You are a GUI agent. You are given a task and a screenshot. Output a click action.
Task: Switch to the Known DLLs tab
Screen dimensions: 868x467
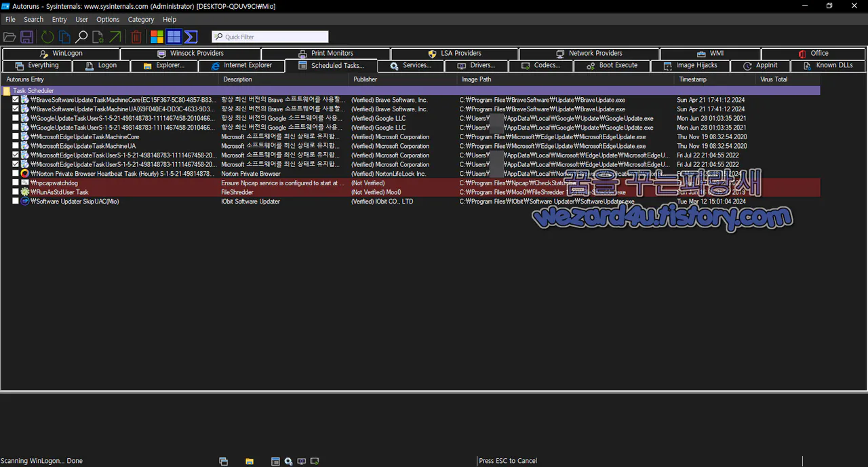[828, 66]
